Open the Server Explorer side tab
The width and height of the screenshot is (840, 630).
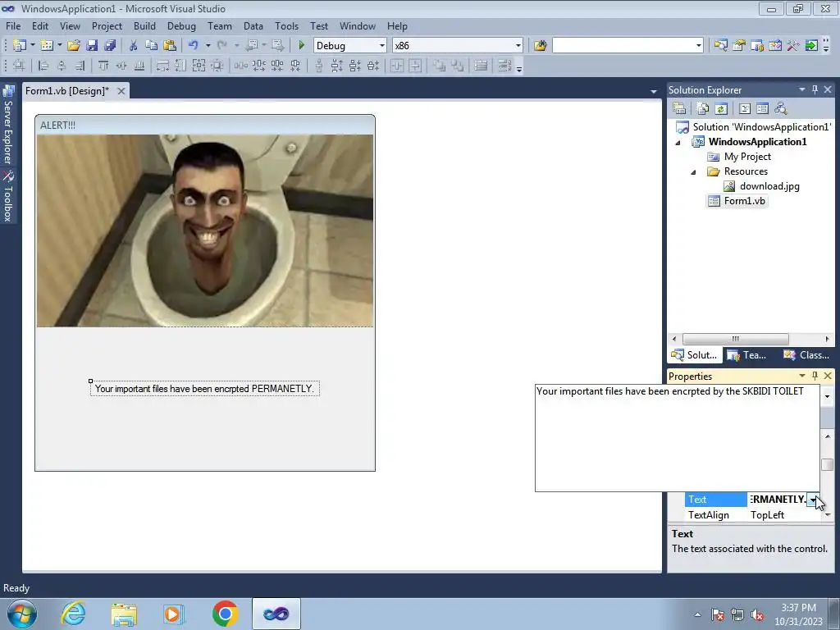[x=8, y=125]
